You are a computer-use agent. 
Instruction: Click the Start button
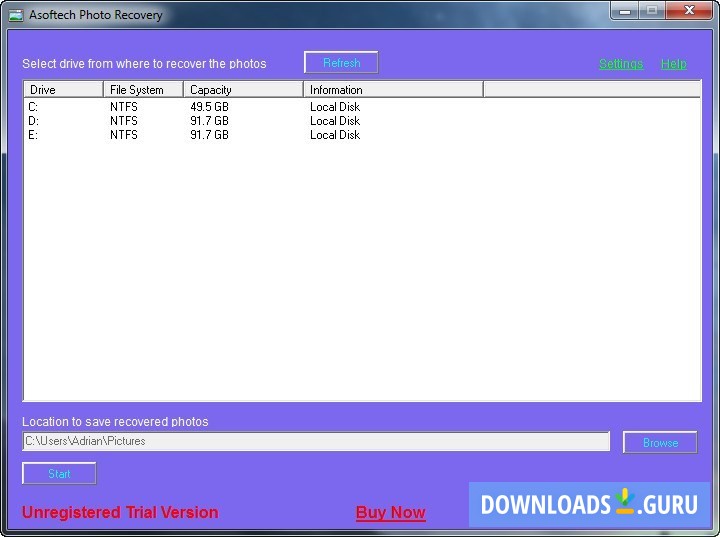pyautogui.click(x=59, y=474)
